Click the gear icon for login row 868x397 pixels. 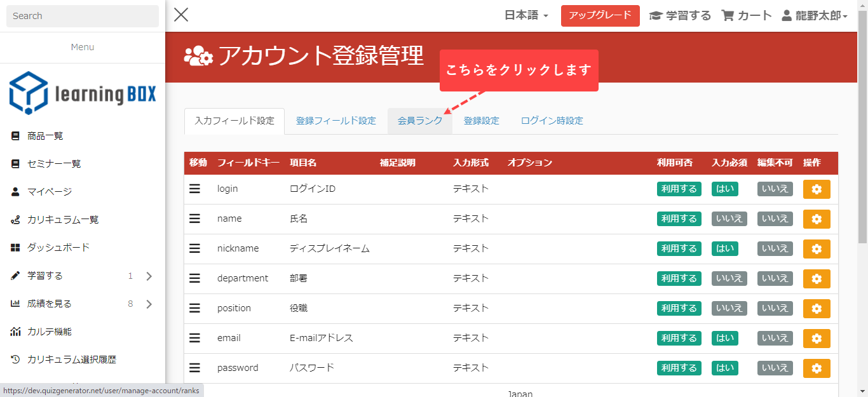click(x=817, y=189)
